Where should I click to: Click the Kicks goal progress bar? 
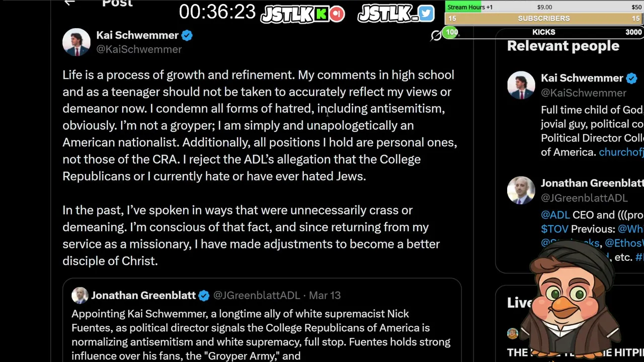pos(543,32)
